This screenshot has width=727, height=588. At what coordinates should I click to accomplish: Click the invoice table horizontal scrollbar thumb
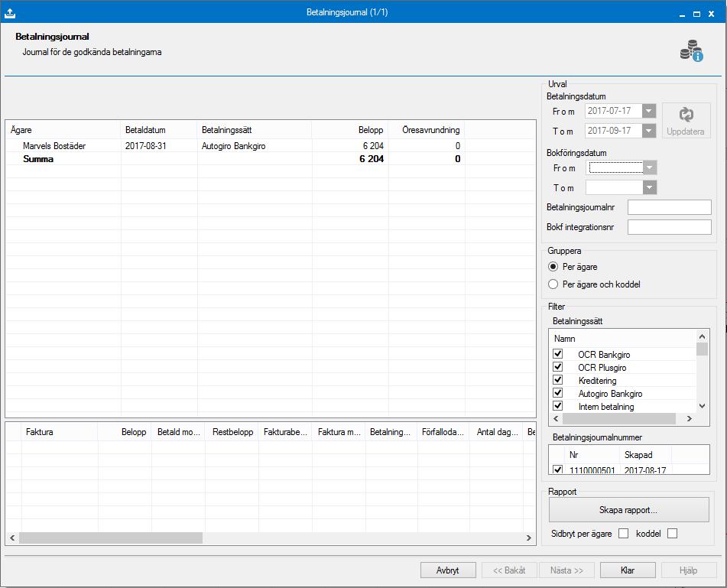[111, 538]
